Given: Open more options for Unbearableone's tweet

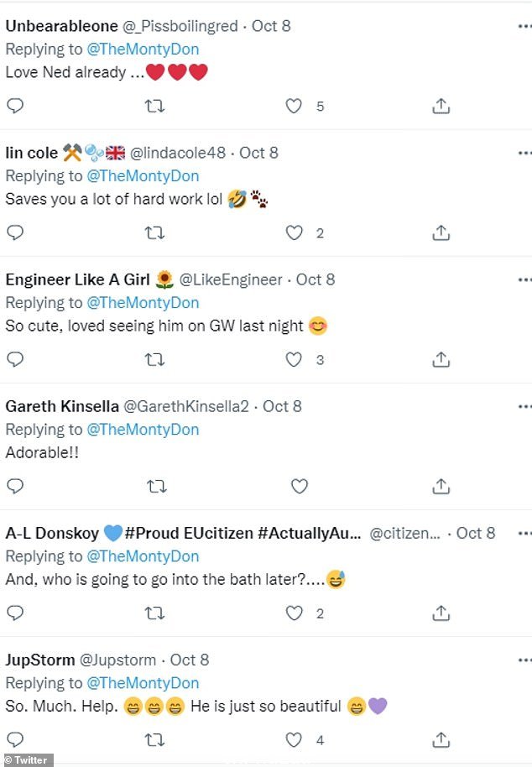Looking at the screenshot, I should coord(524,26).
